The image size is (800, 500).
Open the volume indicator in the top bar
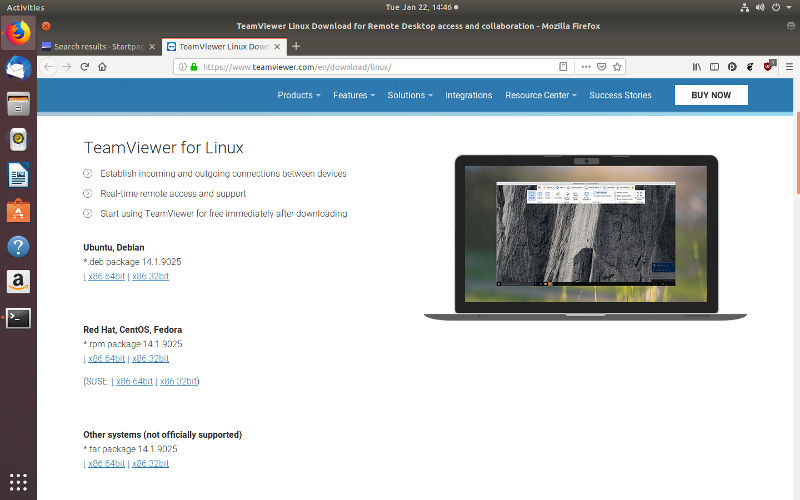point(760,7)
